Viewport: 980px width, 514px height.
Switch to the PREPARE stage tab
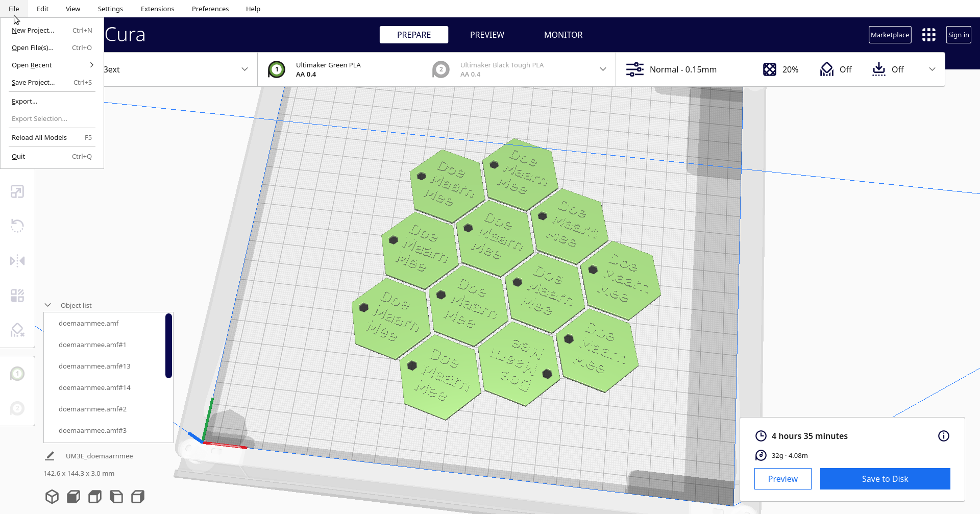[x=414, y=35]
